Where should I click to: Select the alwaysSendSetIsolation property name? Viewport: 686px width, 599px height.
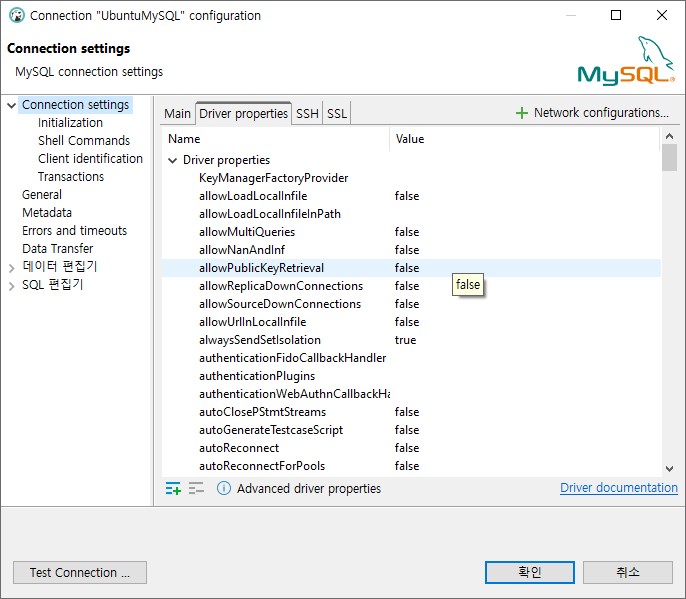[x=260, y=340]
